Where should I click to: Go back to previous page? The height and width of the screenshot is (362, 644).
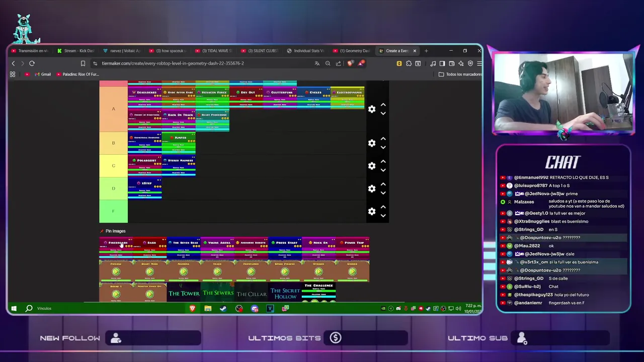(x=14, y=63)
